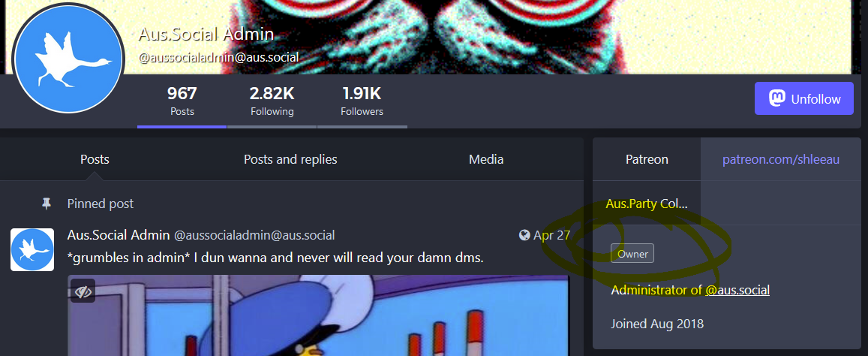
Task: Open the 967 Posts counter tab
Action: point(182,101)
